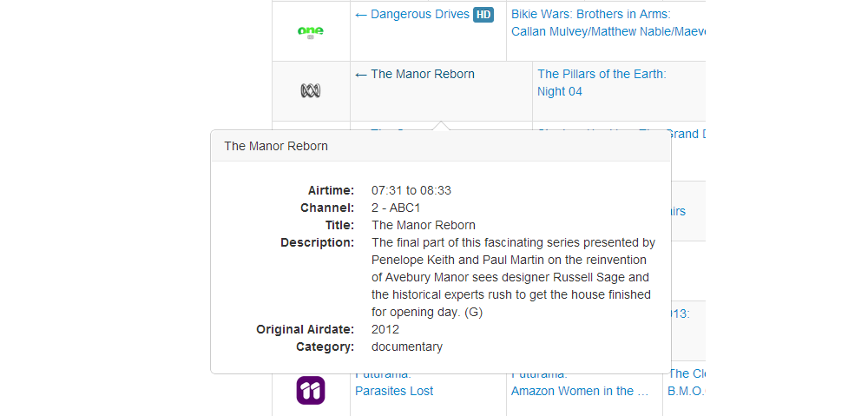868x416 pixels.
Task: Click the left arrow before Dangerous Drives
Action: pos(361,15)
